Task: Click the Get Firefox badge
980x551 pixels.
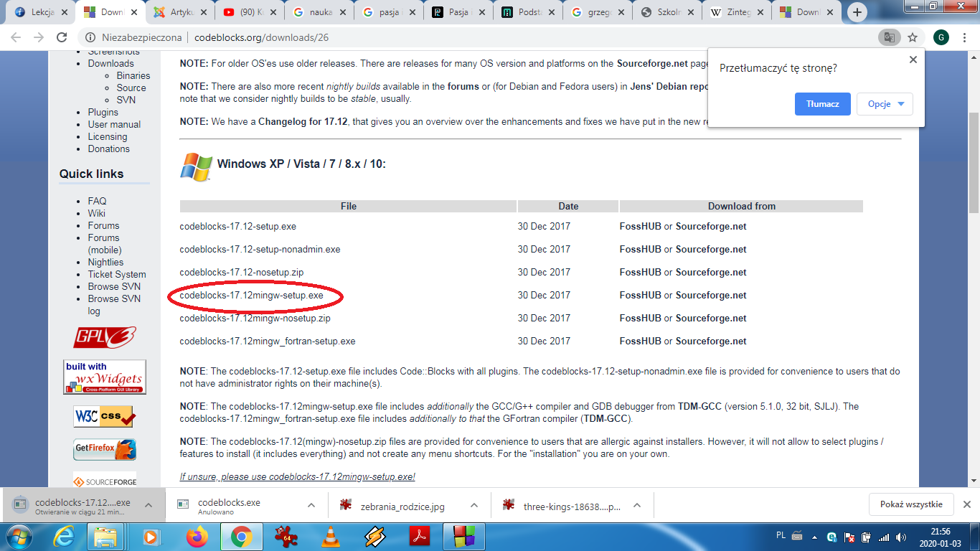Action: 105,450
